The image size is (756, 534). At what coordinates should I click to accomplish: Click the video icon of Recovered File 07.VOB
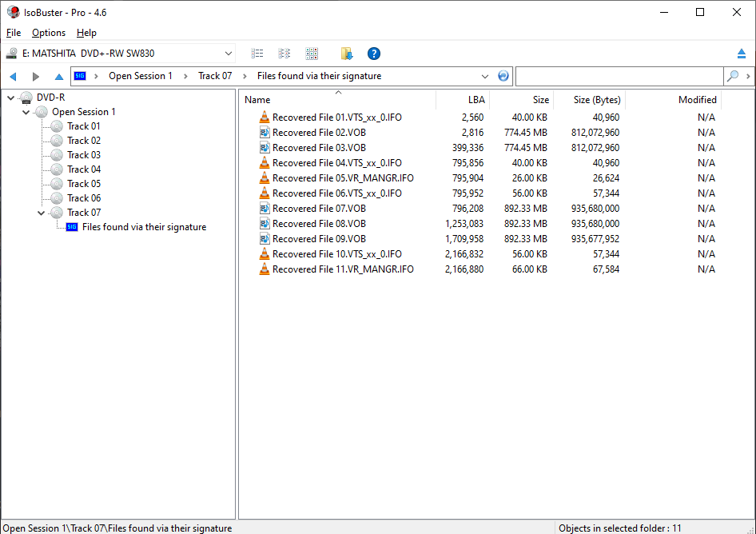pos(265,208)
